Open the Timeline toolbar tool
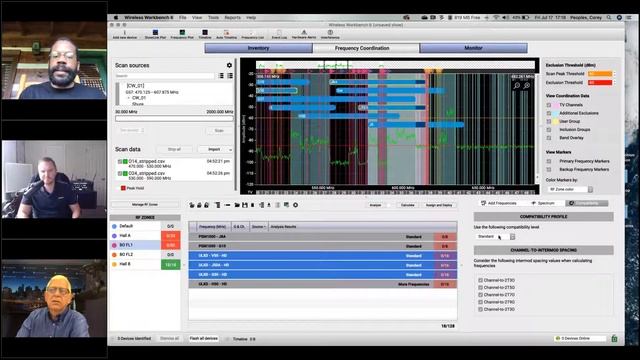This screenshot has height=360, width=640. [205, 34]
